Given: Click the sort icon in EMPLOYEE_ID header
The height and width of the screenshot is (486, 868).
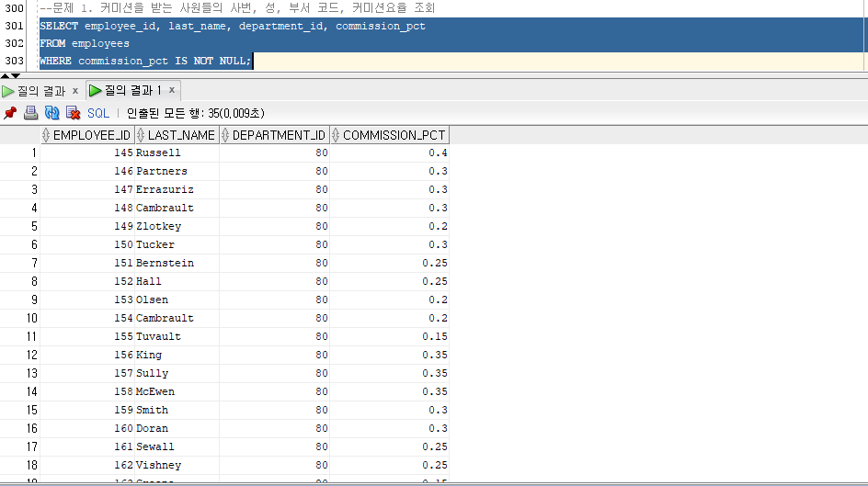Looking at the screenshot, I should tap(46, 135).
